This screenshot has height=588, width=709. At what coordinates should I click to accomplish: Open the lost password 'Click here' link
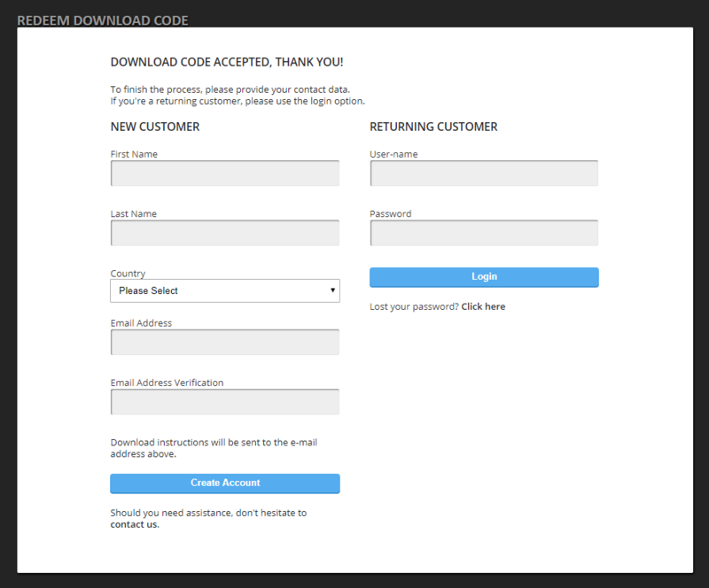pyautogui.click(x=483, y=306)
